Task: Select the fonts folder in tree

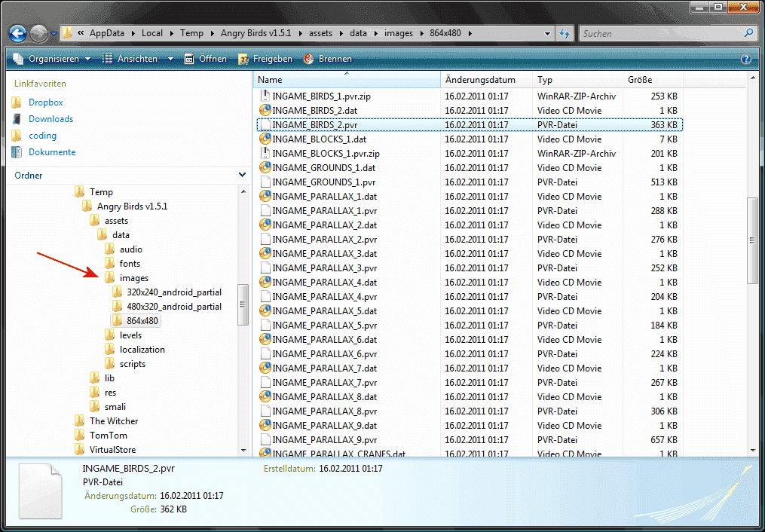Action: click(130, 264)
